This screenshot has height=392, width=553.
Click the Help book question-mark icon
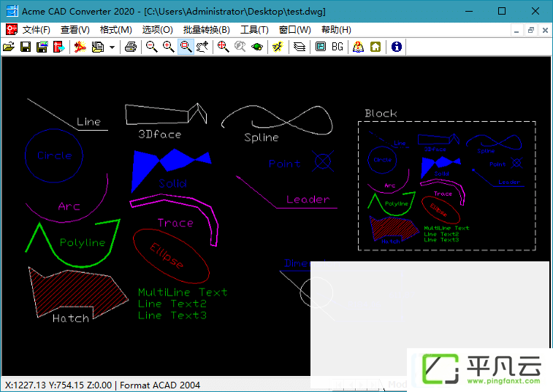(359, 47)
